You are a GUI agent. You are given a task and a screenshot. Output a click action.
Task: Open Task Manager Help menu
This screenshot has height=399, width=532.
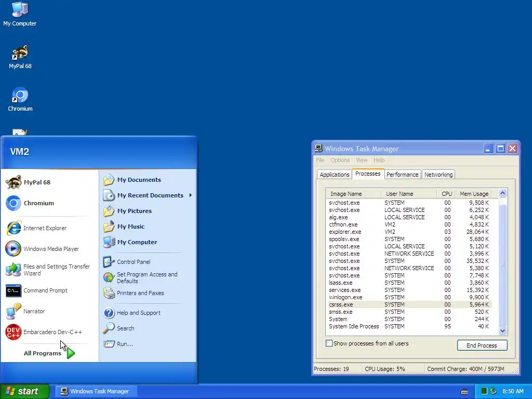pos(379,160)
